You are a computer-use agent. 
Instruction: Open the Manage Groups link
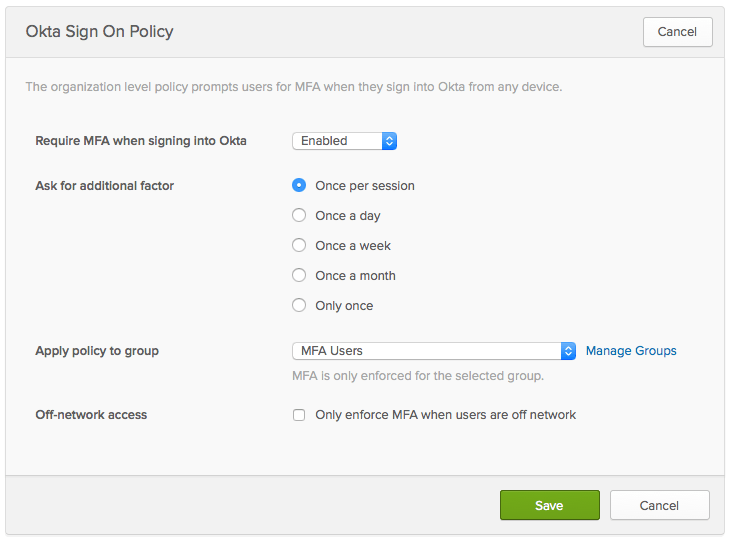tap(631, 351)
